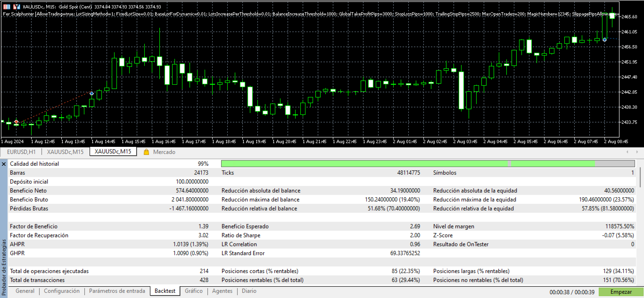644x298 pixels.
Task: Open the Depth of Market chart icon
Action: [x=8, y=7]
